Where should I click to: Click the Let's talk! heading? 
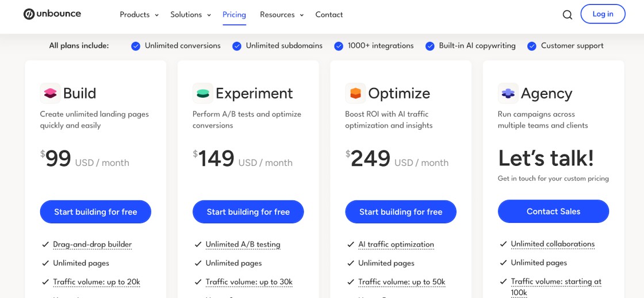pyautogui.click(x=546, y=158)
